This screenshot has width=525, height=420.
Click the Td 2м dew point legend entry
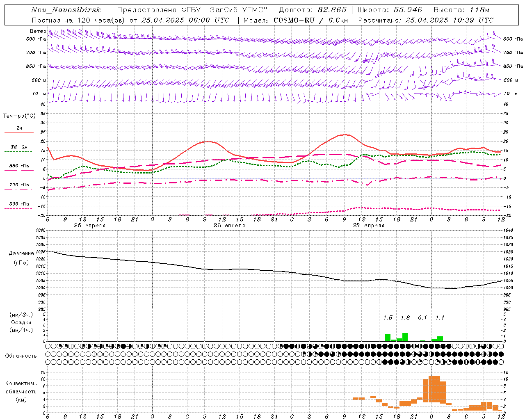pos(19,147)
